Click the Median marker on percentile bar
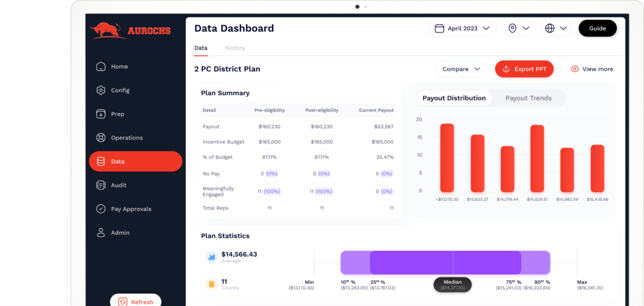 pyautogui.click(x=452, y=285)
